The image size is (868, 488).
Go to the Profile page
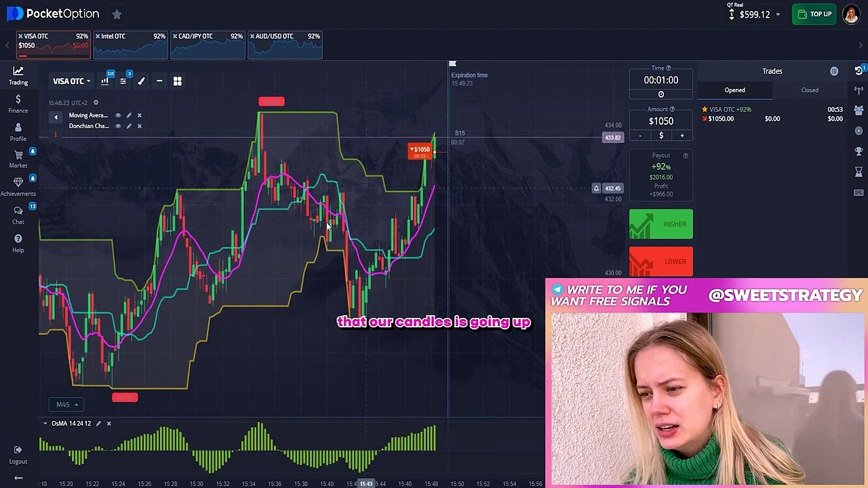pyautogui.click(x=18, y=131)
